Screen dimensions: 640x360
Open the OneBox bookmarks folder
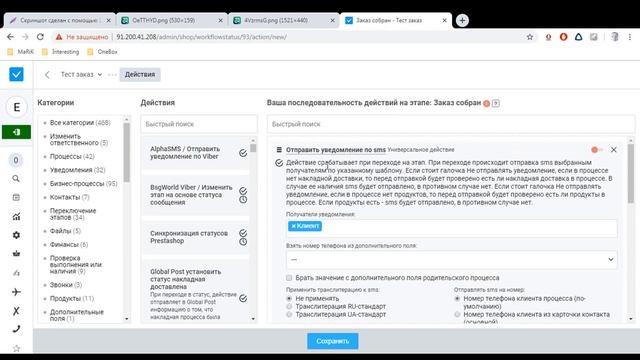pyautogui.click(x=102, y=52)
